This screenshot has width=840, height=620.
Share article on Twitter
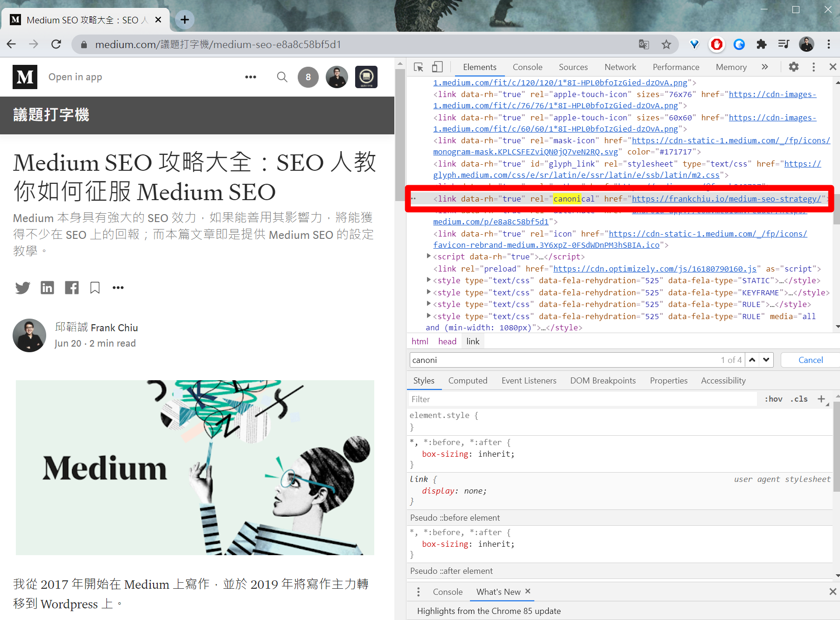[x=22, y=288]
